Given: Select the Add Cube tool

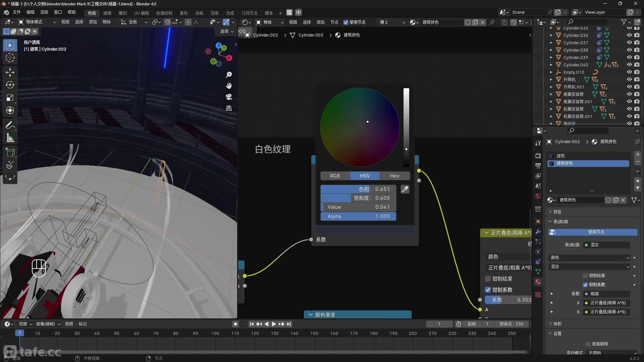Looking at the screenshot, I should pos(10,153).
